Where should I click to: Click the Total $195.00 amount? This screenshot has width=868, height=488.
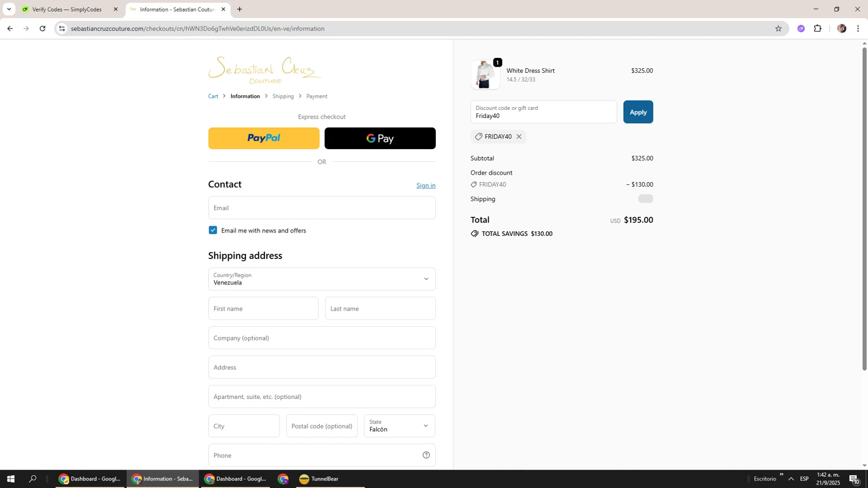click(x=638, y=220)
